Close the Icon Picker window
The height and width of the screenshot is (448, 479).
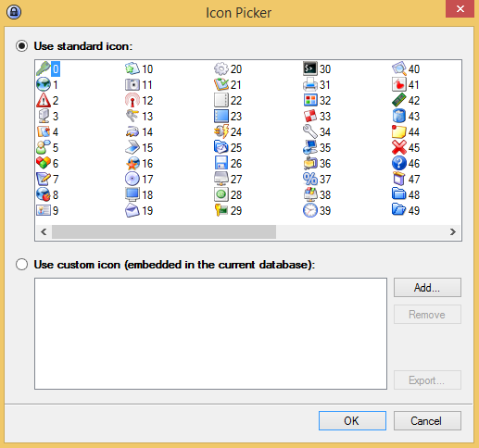(x=460, y=9)
